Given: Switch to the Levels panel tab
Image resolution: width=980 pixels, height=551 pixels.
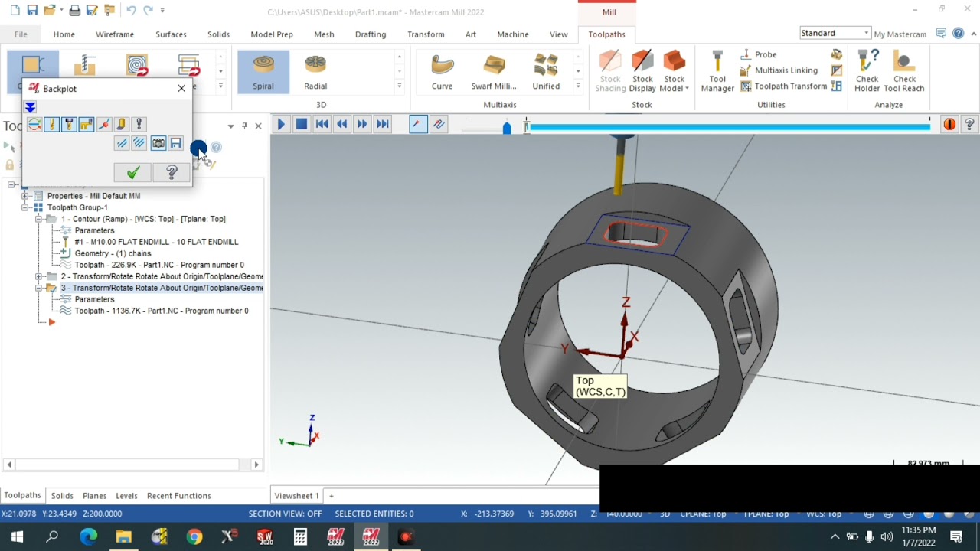Looking at the screenshot, I should pos(126,496).
